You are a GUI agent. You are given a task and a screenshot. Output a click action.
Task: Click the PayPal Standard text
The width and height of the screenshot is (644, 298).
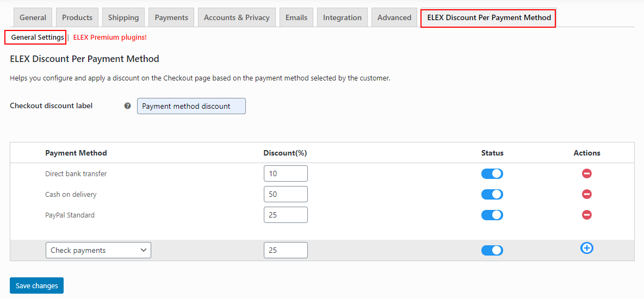click(70, 215)
